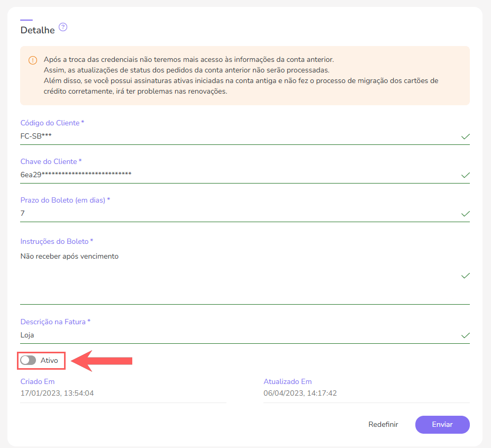491x448 pixels.
Task: Click the checkmark beside Descrição na Fatura
Action: tap(465, 335)
